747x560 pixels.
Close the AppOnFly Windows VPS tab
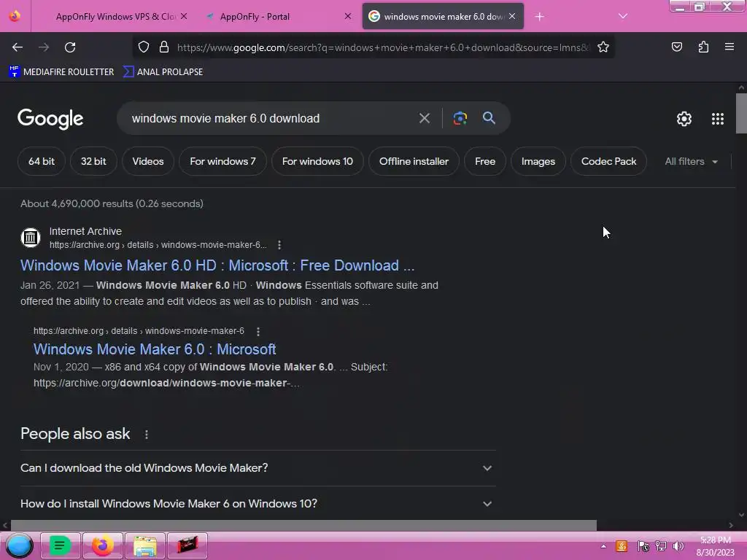[x=184, y=16]
